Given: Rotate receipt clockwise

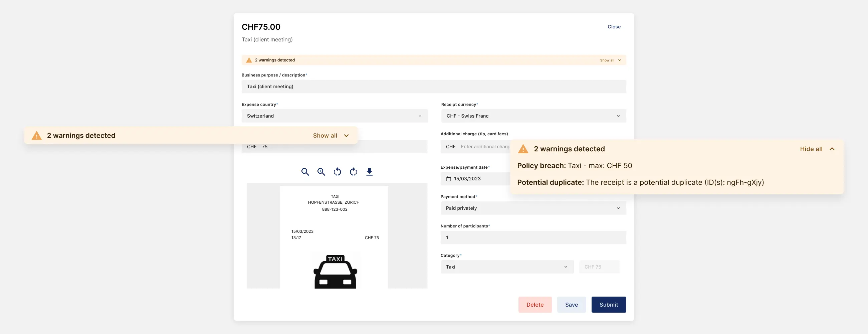Looking at the screenshot, I should click(x=353, y=172).
